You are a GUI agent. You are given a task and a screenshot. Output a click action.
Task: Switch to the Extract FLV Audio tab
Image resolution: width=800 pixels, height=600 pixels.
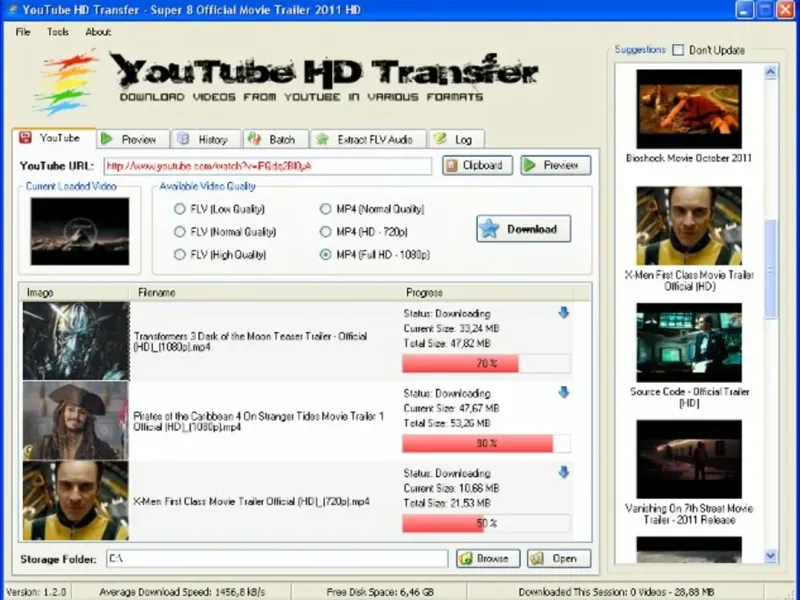click(368, 139)
